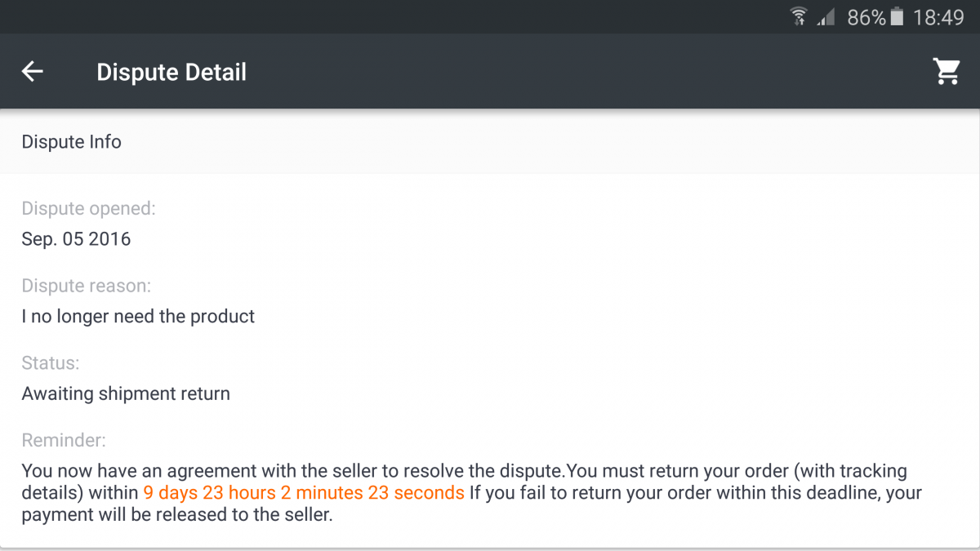The height and width of the screenshot is (551, 980).
Task: Select 'Awaiting shipment return' status text
Action: click(x=126, y=393)
